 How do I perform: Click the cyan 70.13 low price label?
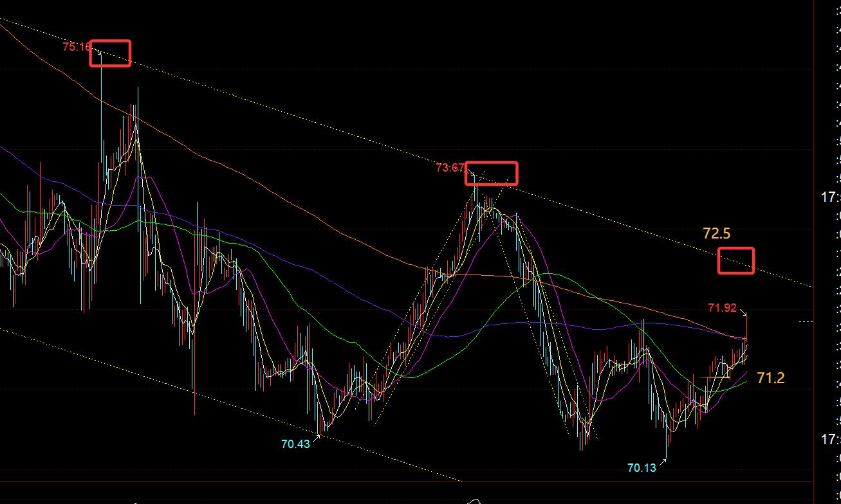coord(642,468)
